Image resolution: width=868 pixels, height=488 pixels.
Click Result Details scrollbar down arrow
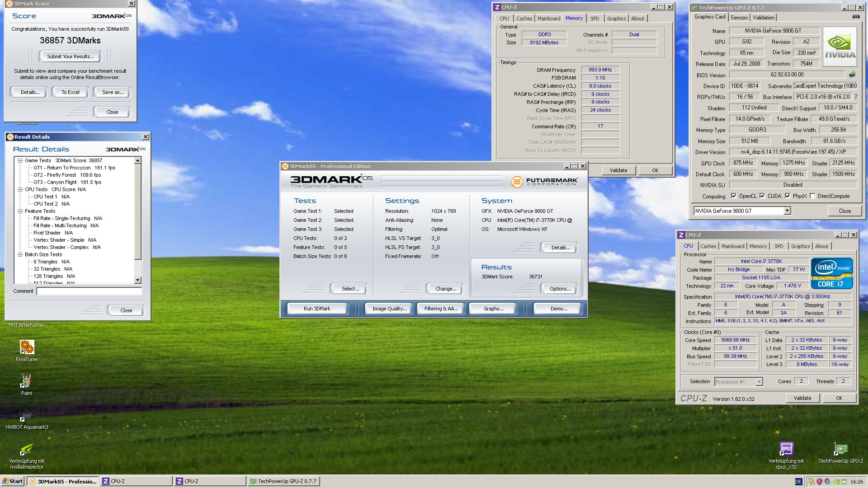coord(138,280)
